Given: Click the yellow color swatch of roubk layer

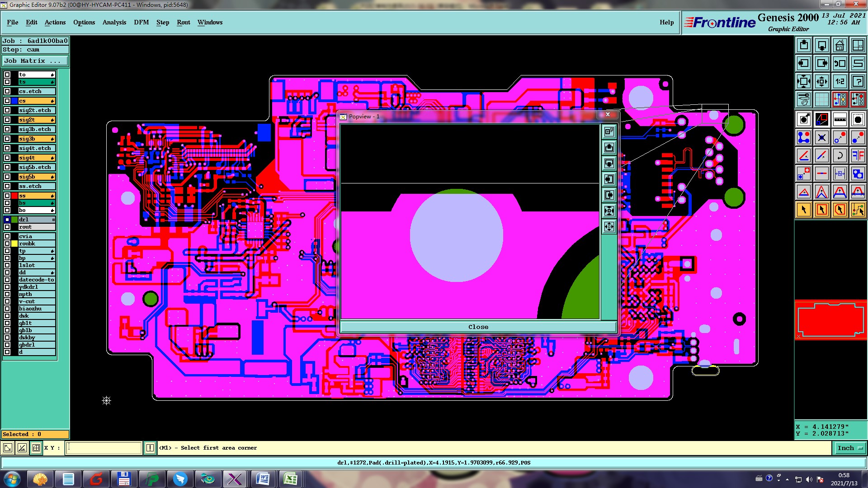Looking at the screenshot, I should click(14, 244).
